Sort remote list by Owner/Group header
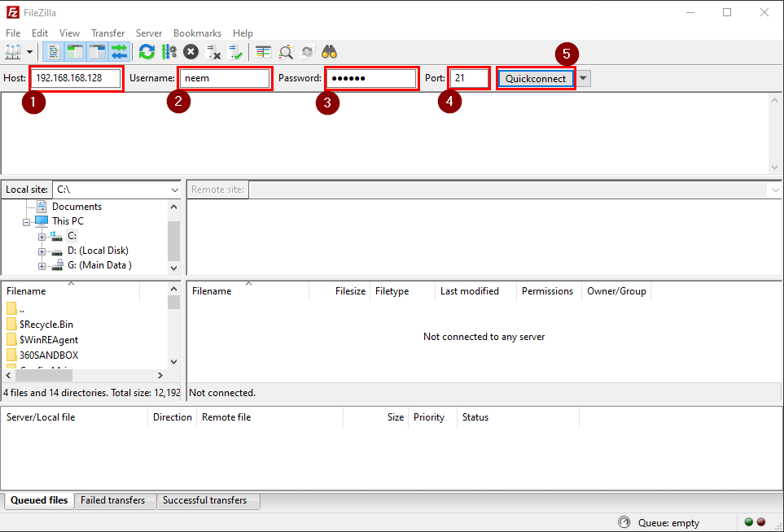Viewport: 784px width, 532px height. pyautogui.click(x=616, y=290)
